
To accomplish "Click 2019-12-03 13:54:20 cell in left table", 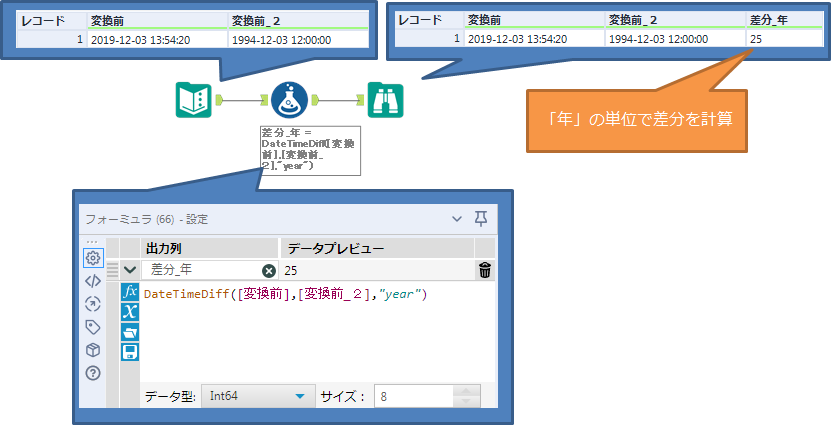I will 157,39.
